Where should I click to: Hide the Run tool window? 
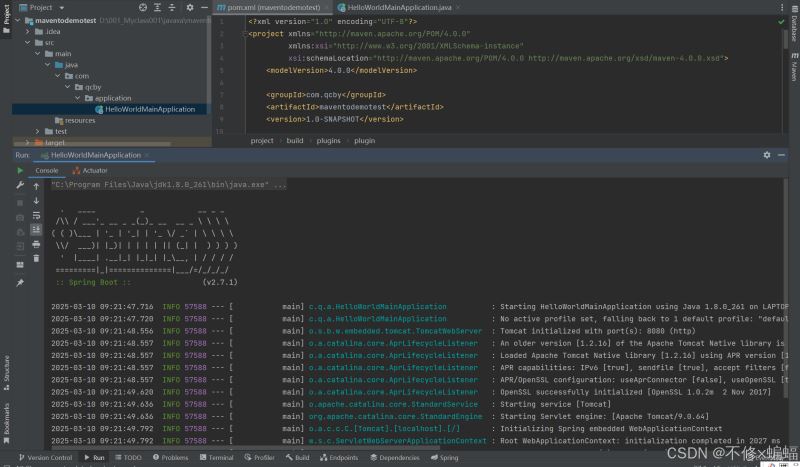pyautogui.click(x=781, y=155)
